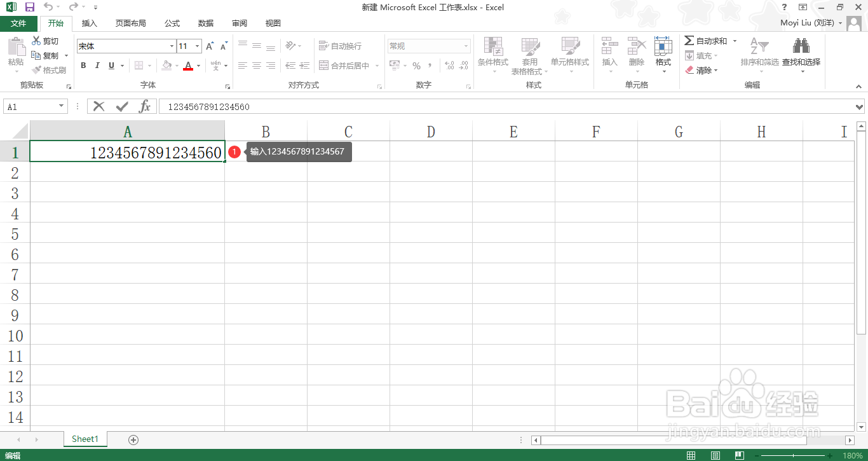This screenshot has width=868, height=461.
Task: Click the 自动求和 (AutoSum) button
Action: click(x=706, y=41)
